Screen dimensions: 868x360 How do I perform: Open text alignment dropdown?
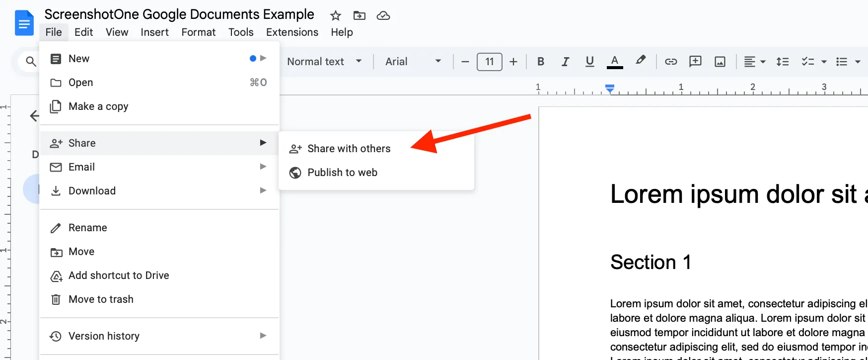coord(754,62)
